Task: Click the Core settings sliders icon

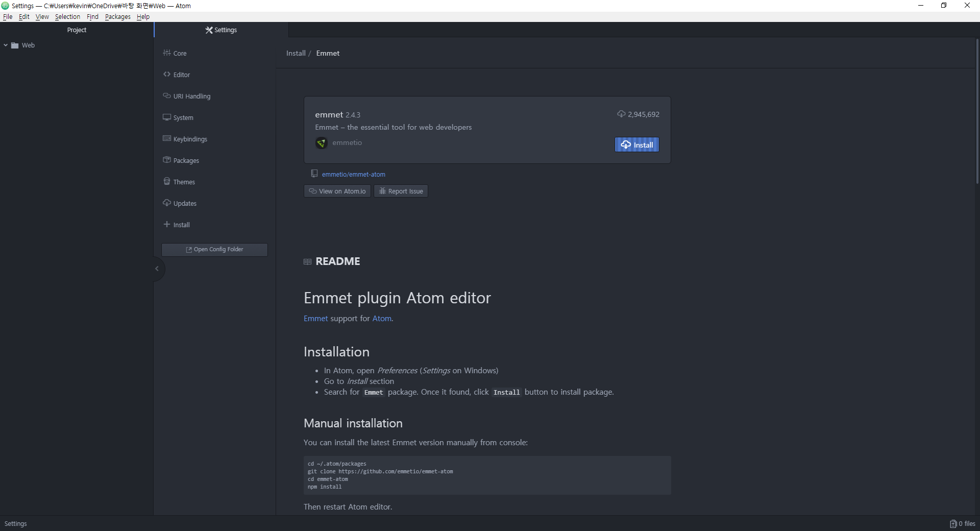Action: click(x=167, y=53)
